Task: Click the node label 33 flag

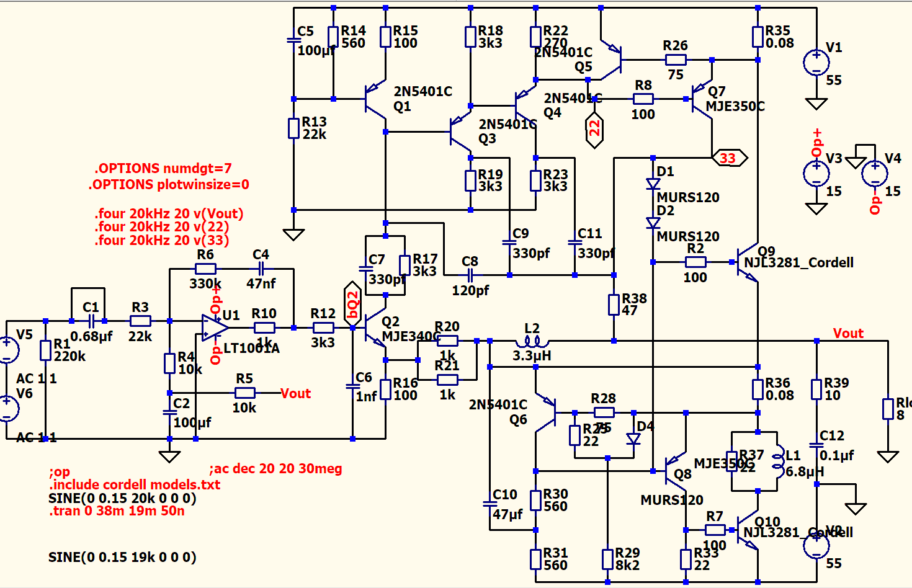Action: (729, 158)
